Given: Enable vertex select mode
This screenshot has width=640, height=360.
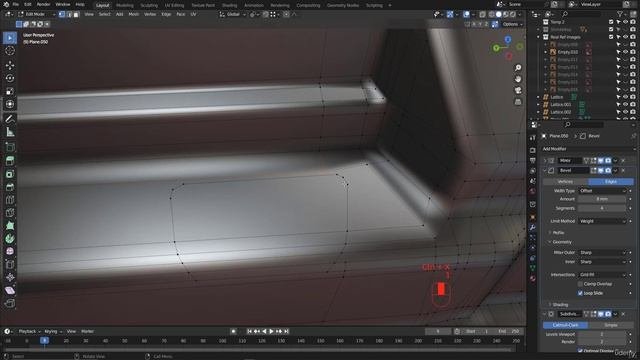Looking at the screenshot, I should [62, 14].
